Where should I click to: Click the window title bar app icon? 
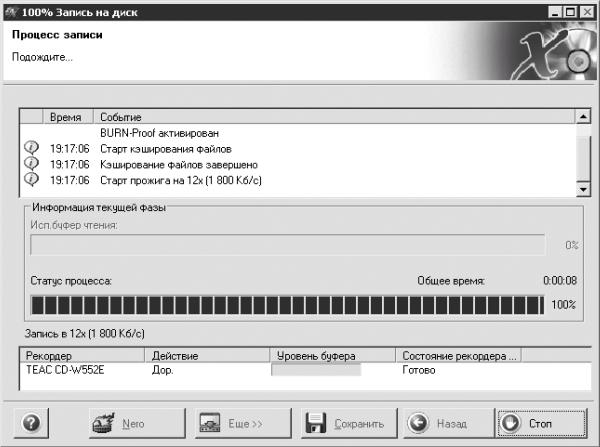pyautogui.click(x=11, y=12)
